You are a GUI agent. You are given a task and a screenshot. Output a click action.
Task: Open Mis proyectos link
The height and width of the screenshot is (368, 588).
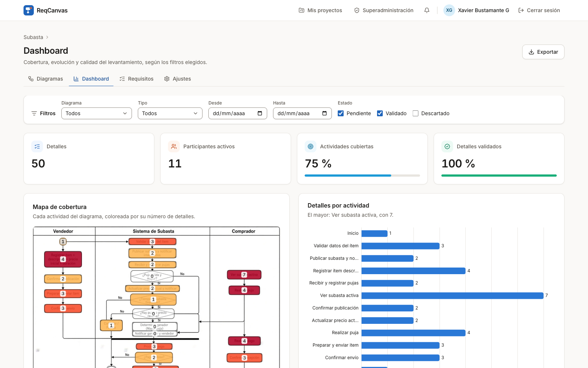click(x=320, y=10)
